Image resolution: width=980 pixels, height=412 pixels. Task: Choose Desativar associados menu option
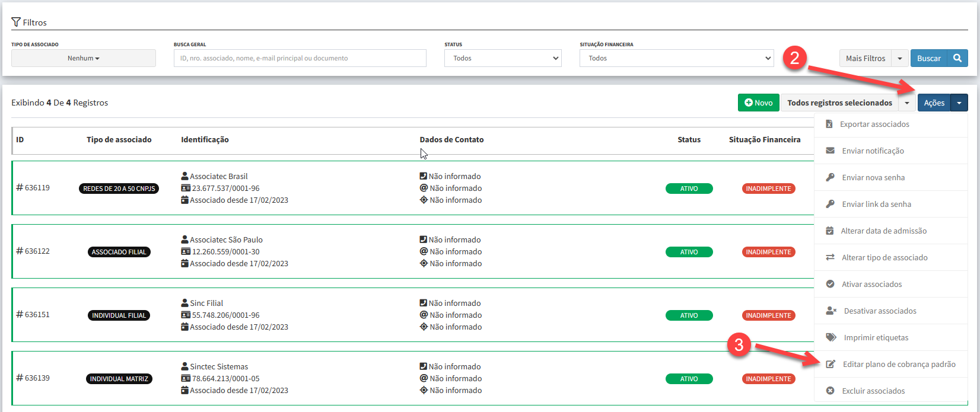(x=880, y=311)
